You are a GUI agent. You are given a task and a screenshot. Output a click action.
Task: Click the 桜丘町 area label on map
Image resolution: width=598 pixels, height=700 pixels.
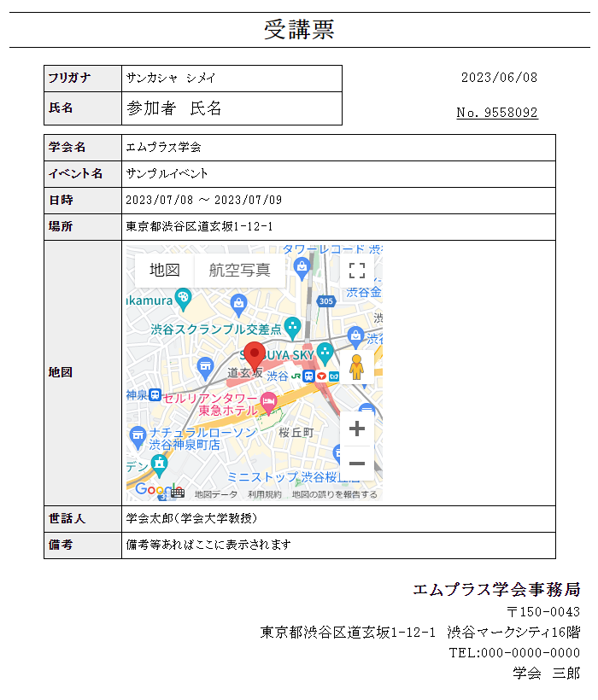pyautogui.click(x=296, y=432)
